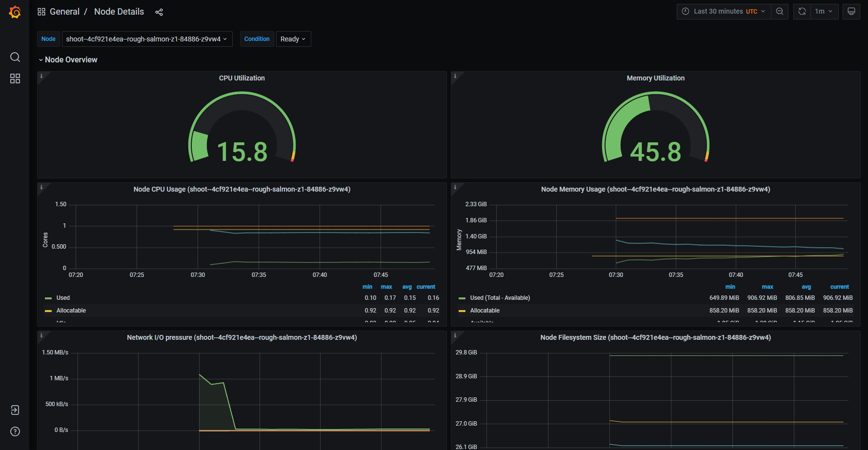Toggle Allocatable series in CPU Usage legend
The image size is (868, 450).
(x=71, y=311)
